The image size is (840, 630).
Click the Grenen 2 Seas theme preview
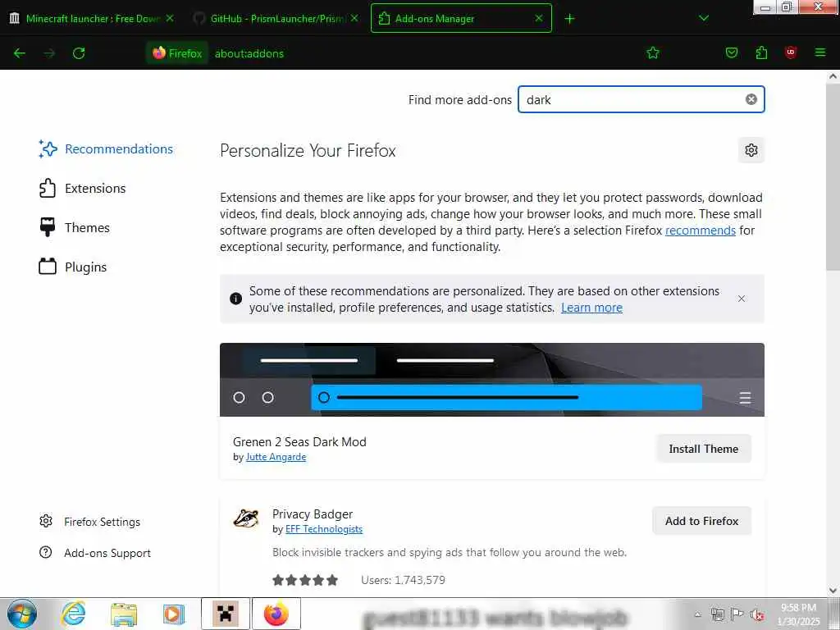(x=492, y=379)
